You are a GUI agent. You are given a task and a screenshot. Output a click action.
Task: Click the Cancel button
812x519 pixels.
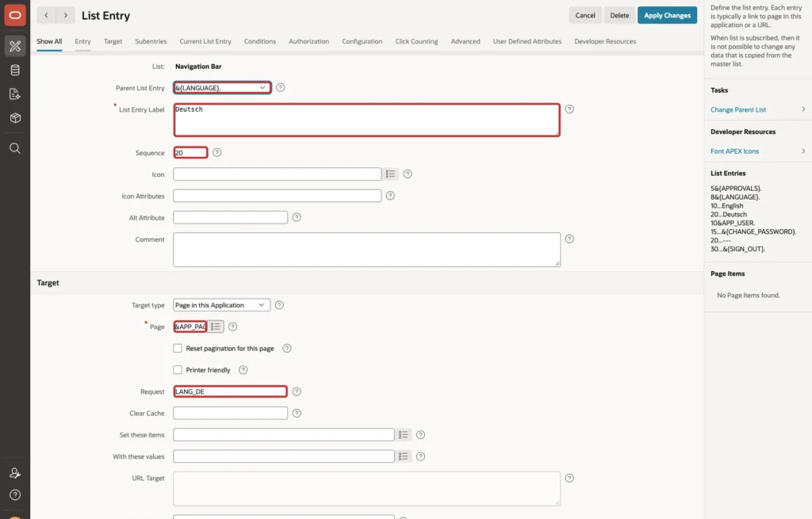point(585,16)
